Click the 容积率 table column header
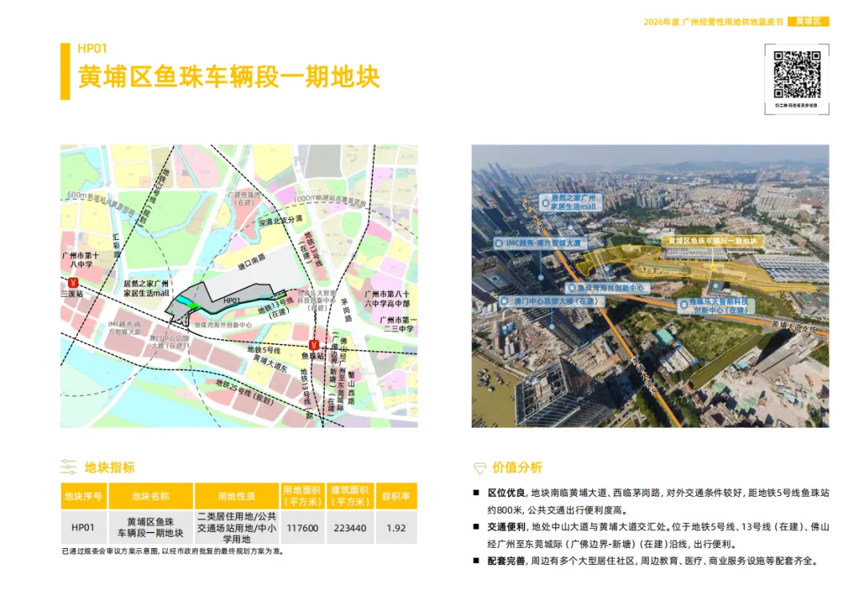 [396, 496]
